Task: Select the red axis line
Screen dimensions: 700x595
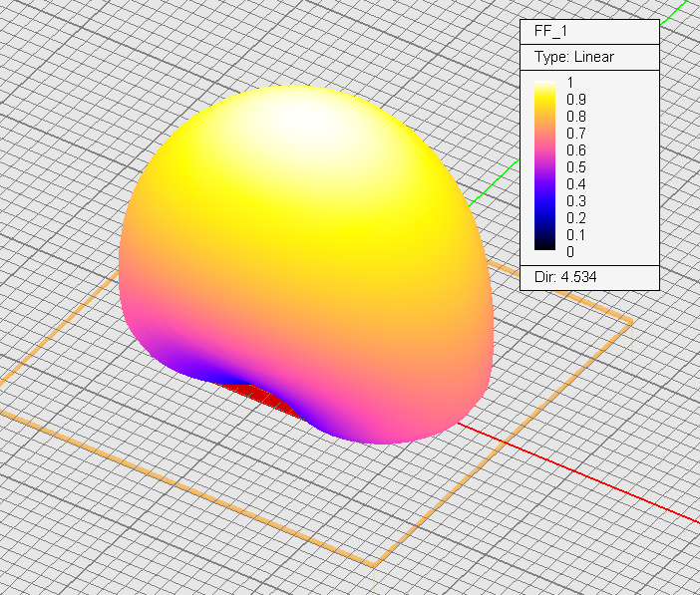Action: pyautogui.click(x=598, y=480)
